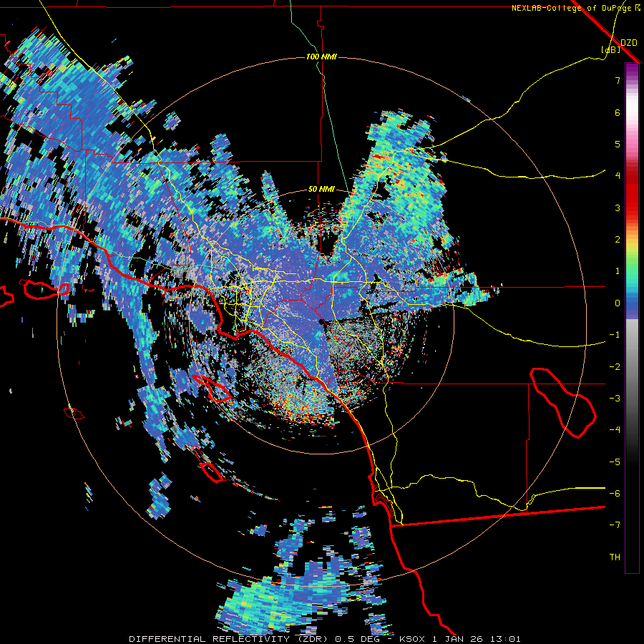Click the gray -2 dB color band

pyautogui.click(x=632, y=367)
